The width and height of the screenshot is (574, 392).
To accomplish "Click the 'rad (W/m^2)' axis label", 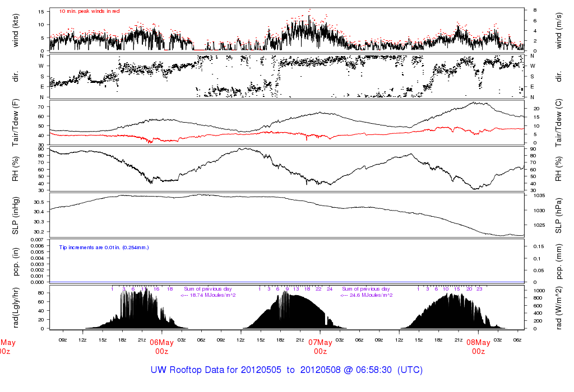I will tap(558, 308).
